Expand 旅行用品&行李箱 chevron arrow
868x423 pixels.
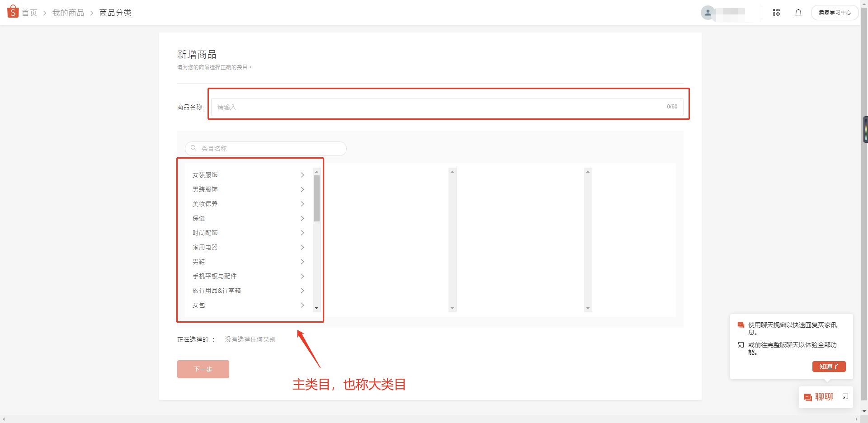click(x=302, y=291)
